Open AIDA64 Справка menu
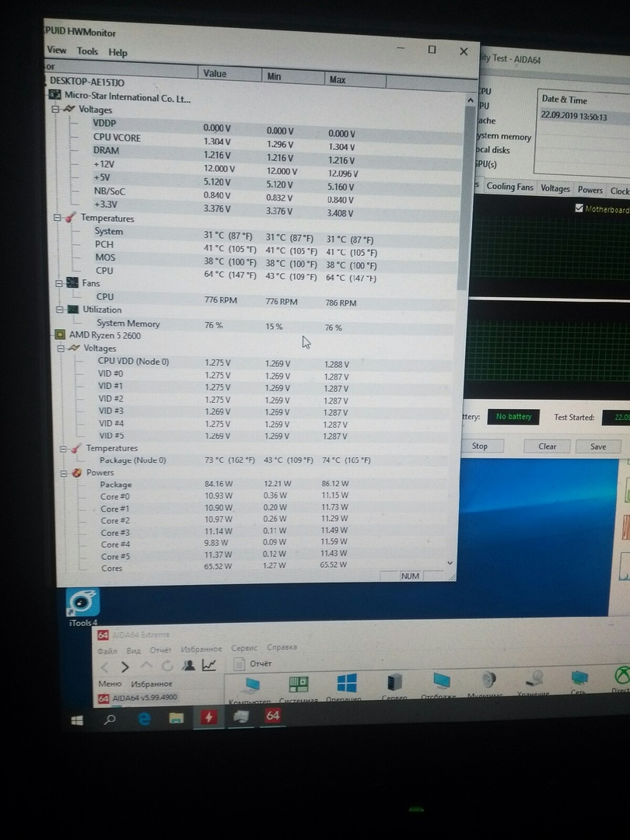 tap(282, 647)
